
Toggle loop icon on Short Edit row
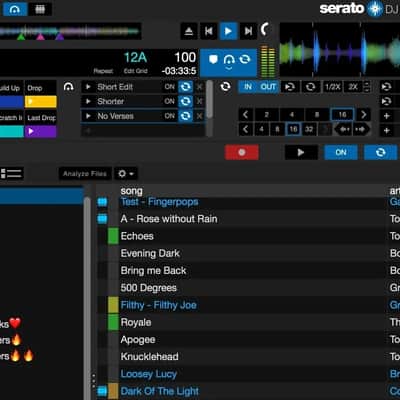[x=185, y=87]
